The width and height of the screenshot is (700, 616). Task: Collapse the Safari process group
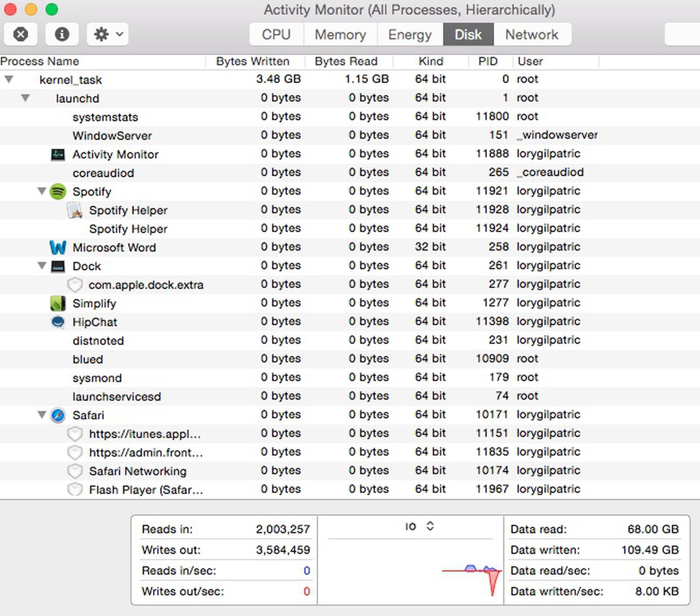tap(42, 415)
